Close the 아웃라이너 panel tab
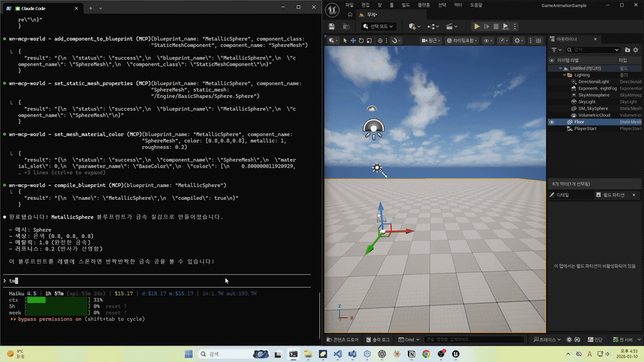Viewport: 644px width, 362px height. click(x=595, y=39)
